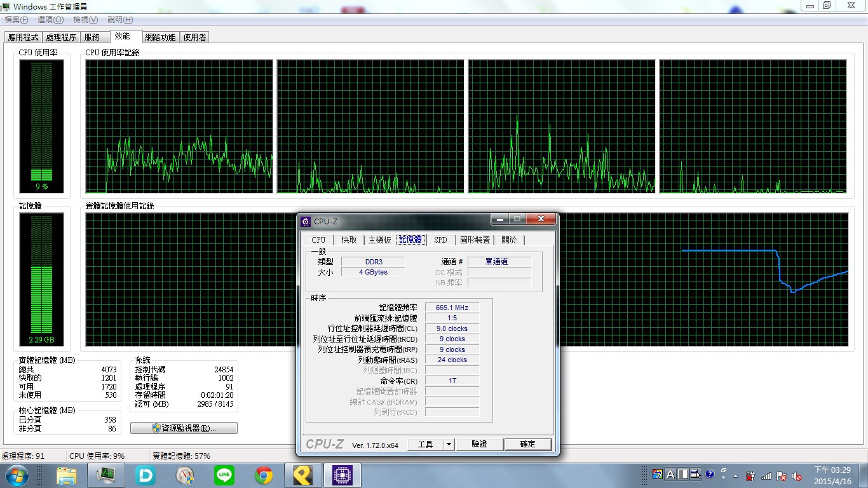The width and height of the screenshot is (868, 488).
Task: Open the File Explorer taskbar icon
Action: click(66, 475)
